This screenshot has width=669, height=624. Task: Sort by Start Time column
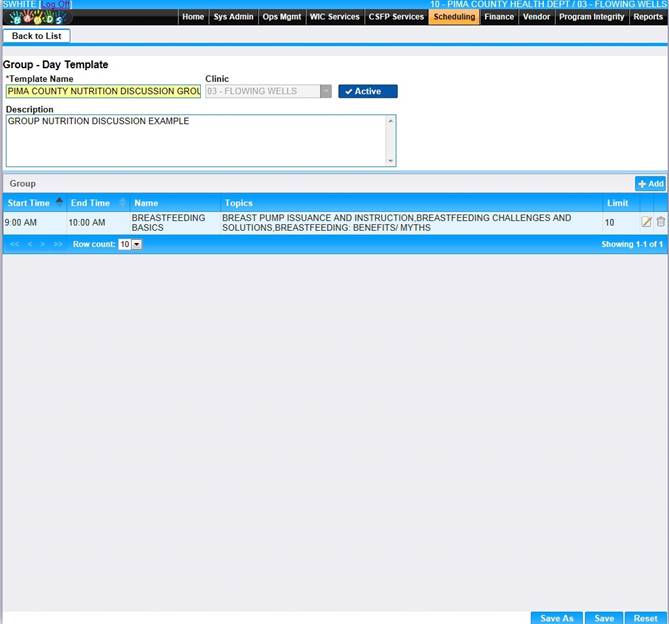(32, 203)
